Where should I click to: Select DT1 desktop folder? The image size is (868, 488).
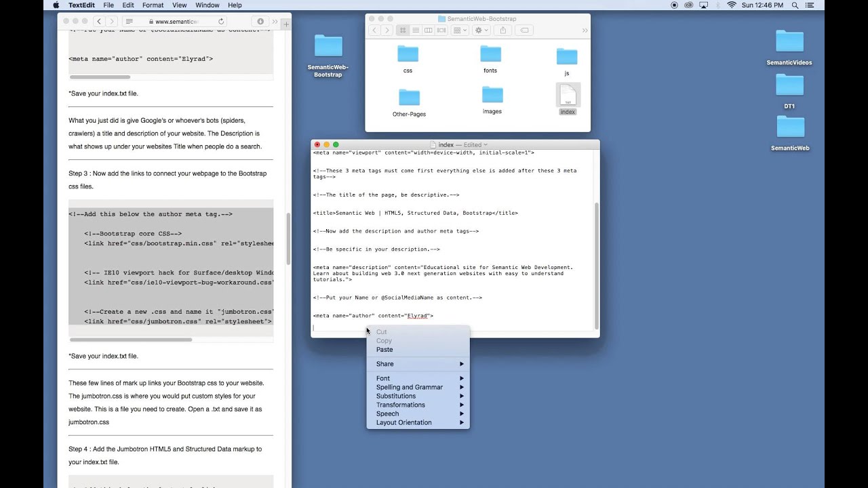789,91
